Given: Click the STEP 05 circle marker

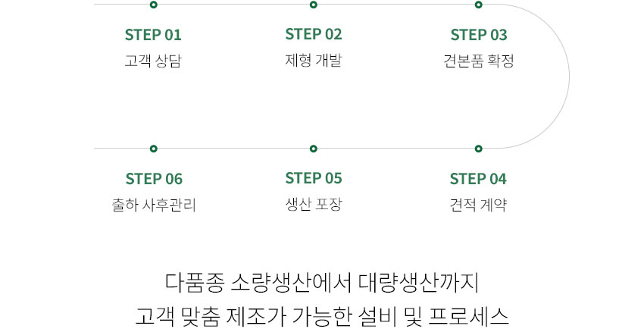Looking at the screenshot, I should tap(314, 149).
